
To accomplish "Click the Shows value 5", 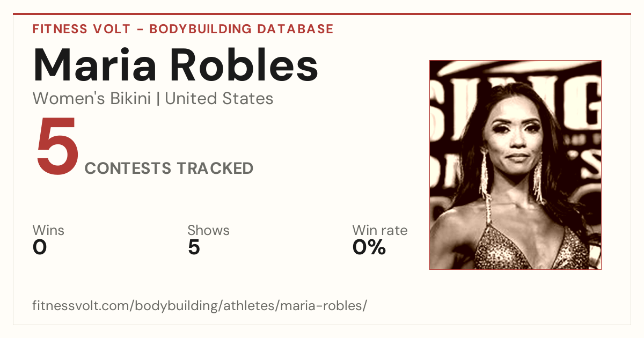I will click(x=194, y=247).
